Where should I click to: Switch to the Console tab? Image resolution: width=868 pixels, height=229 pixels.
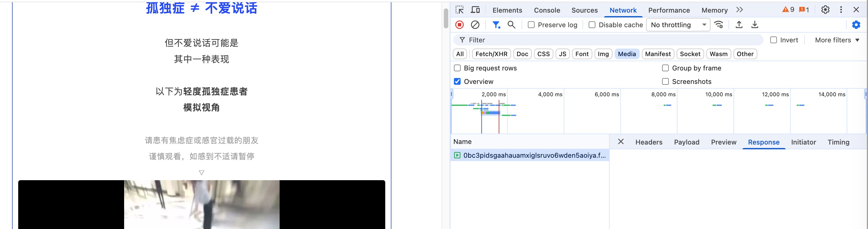[x=547, y=10]
